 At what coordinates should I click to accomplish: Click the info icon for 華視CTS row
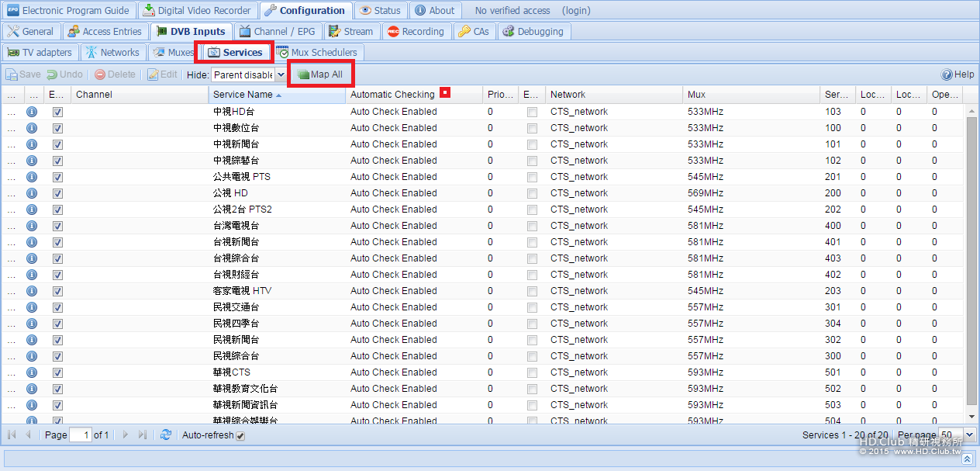(x=32, y=372)
